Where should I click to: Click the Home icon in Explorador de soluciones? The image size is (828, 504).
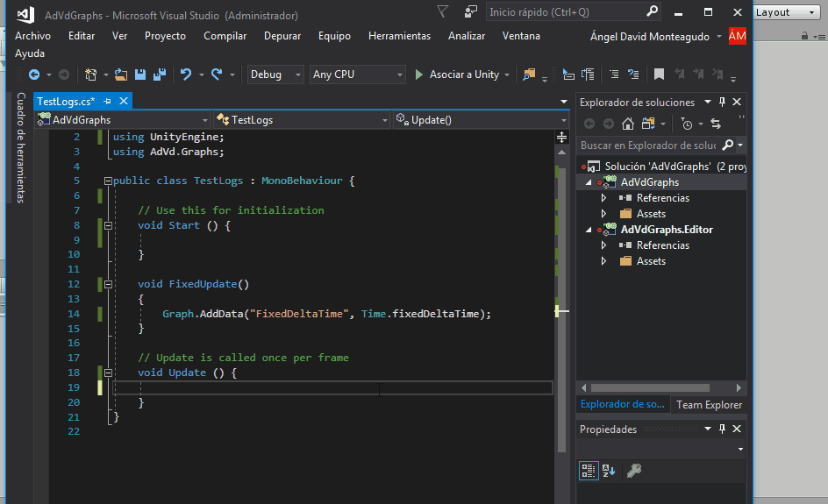pos(627,124)
